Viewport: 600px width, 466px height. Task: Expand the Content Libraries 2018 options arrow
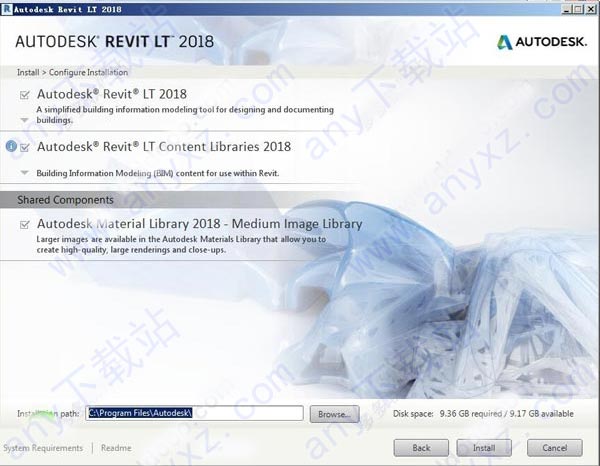click(x=24, y=173)
